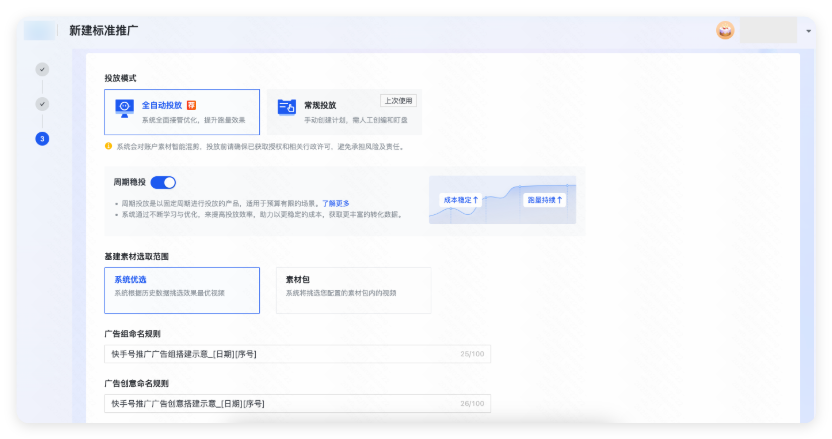Image resolution: width=832 pixels, height=439 pixels.
Task: Open the user avatar profile
Action: coord(725,30)
